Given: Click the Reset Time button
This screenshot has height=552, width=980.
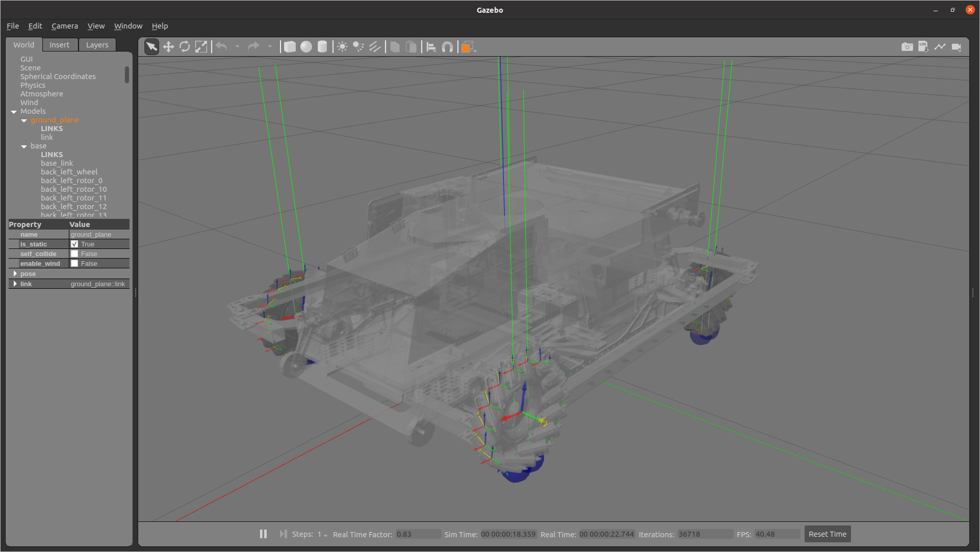Looking at the screenshot, I should pyautogui.click(x=827, y=534).
